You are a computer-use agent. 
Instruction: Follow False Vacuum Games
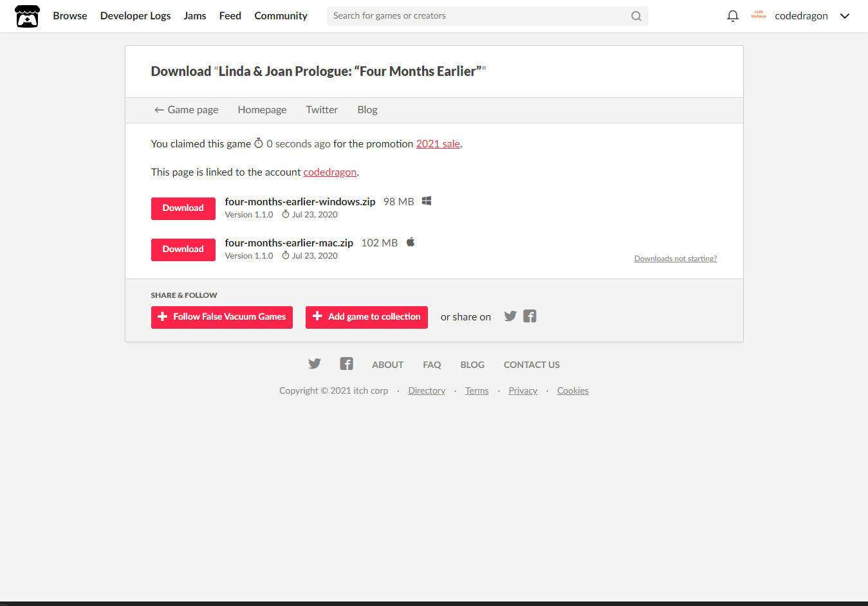(x=222, y=317)
